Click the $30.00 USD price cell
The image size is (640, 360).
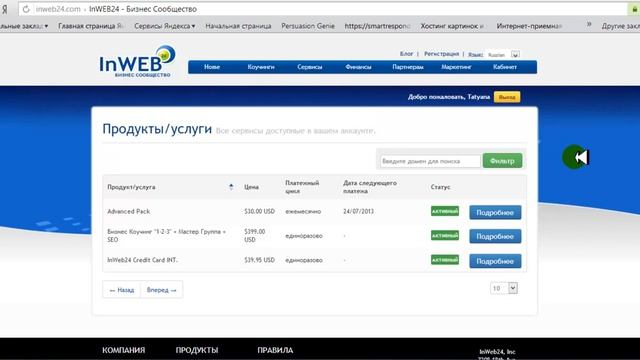pyautogui.click(x=259, y=211)
